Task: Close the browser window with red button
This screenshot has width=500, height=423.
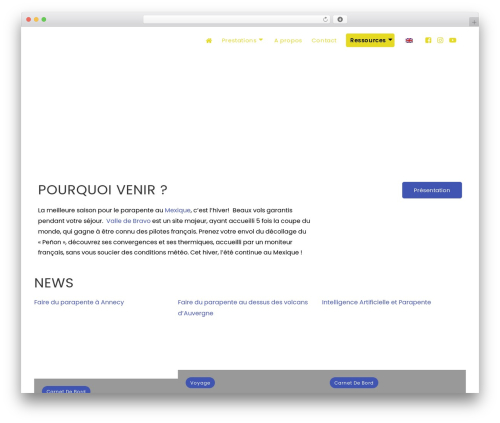Action: pos(29,20)
